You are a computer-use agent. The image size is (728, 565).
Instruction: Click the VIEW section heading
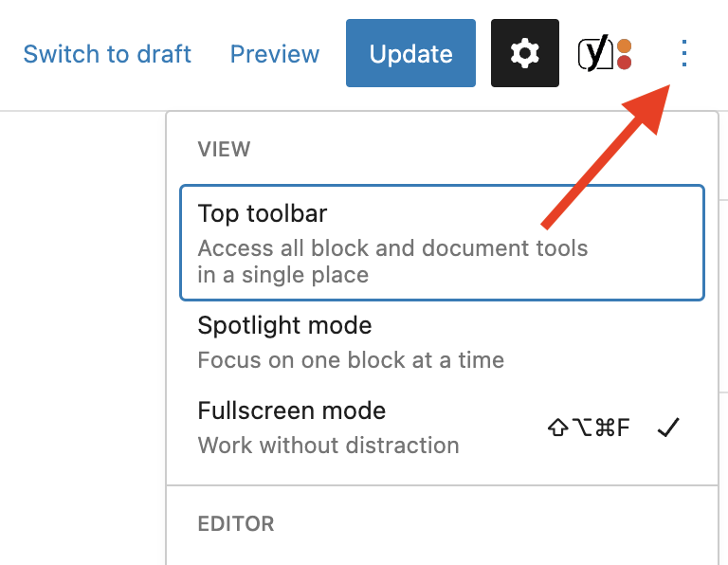point(224,150)
